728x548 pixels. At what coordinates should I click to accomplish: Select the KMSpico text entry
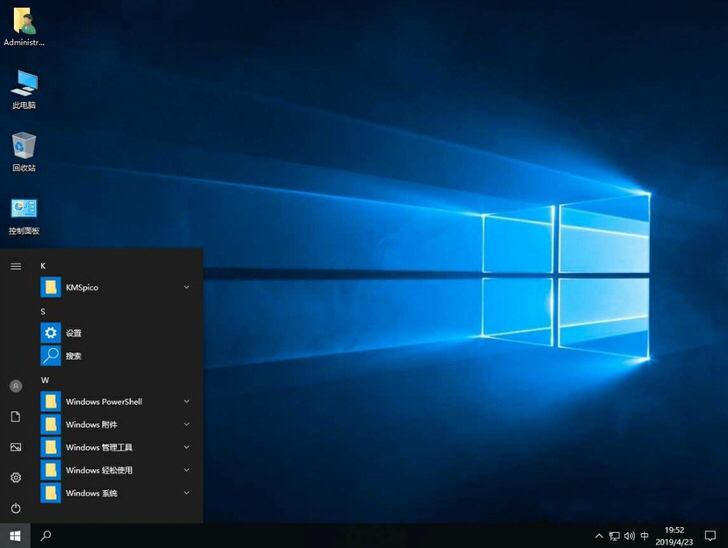82,287
